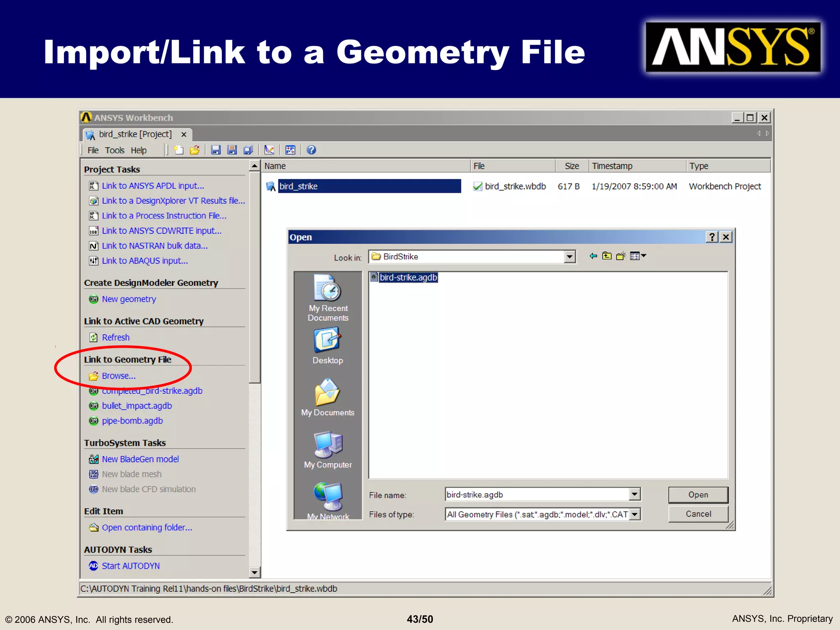Click the New geometry link
Viewport: 840px width, 630px height.
(x=129, y=299)
